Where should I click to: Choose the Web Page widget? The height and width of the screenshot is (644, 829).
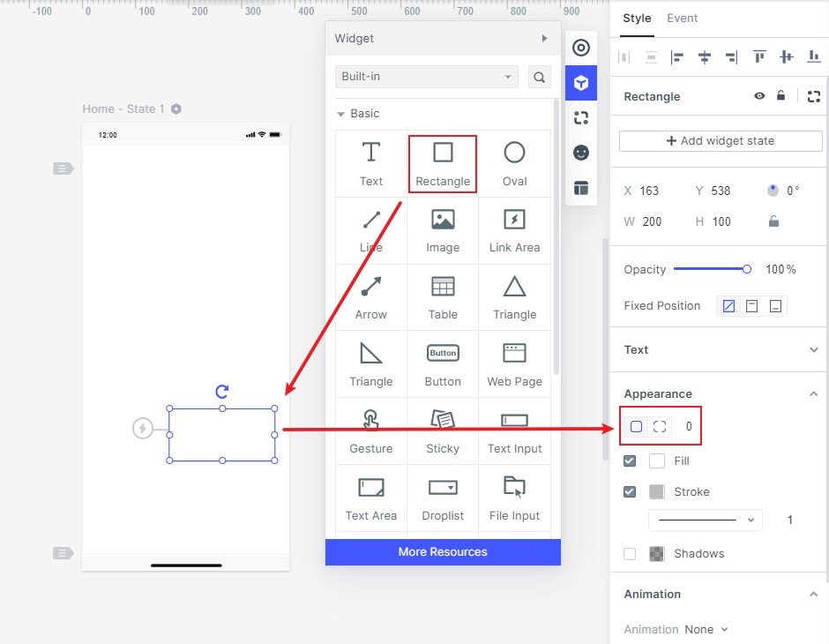pos(514,365)
